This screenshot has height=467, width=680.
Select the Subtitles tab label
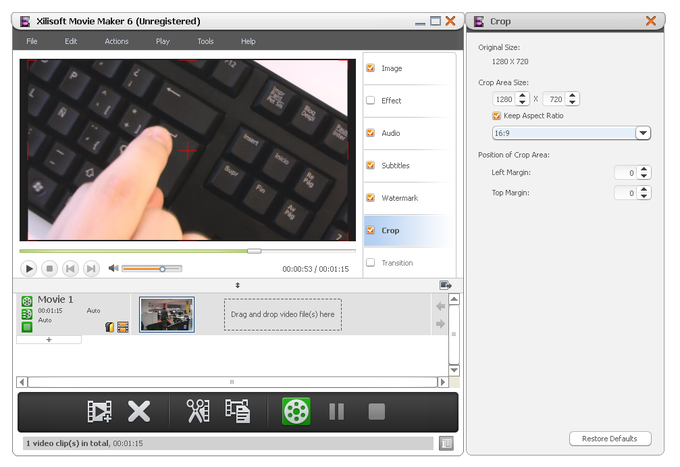pos(396,165)
